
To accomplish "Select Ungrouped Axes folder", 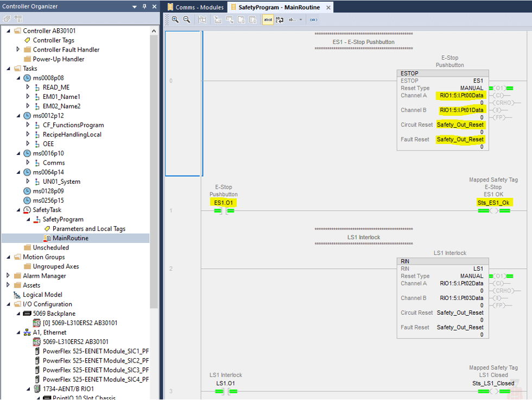I will [x=55, y=266].
